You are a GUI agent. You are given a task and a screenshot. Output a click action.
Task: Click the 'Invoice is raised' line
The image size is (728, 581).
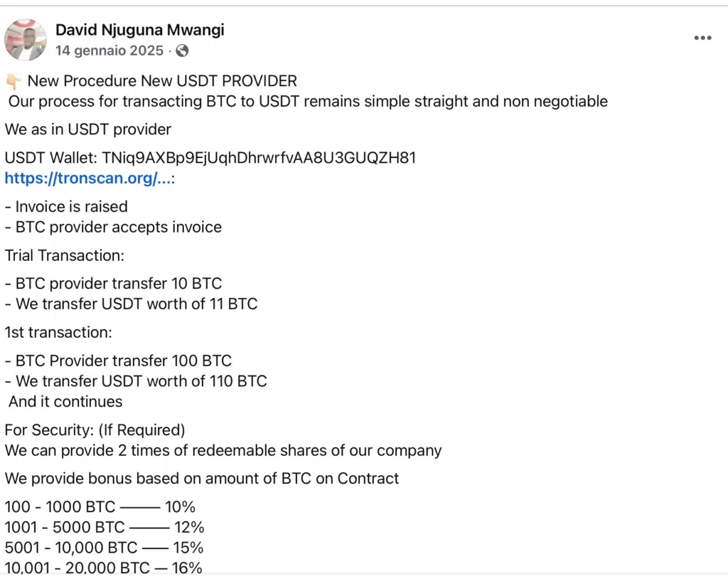point(71,207)
